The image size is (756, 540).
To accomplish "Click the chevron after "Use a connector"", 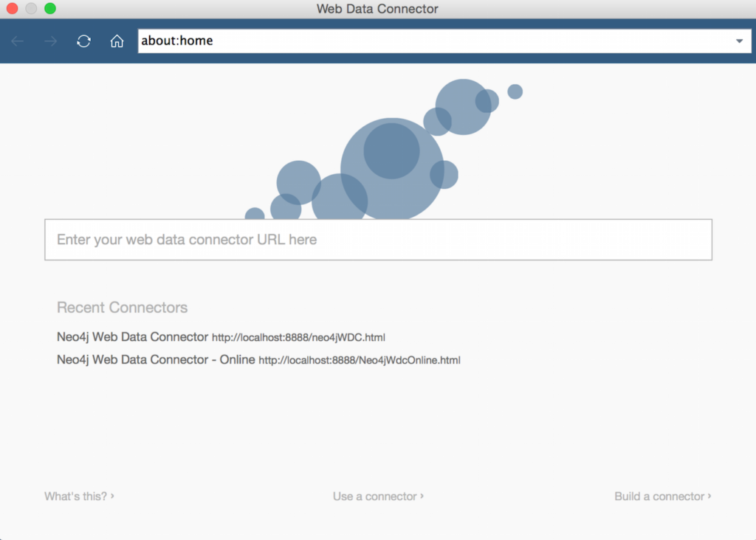I will click(x=422, y=496).
